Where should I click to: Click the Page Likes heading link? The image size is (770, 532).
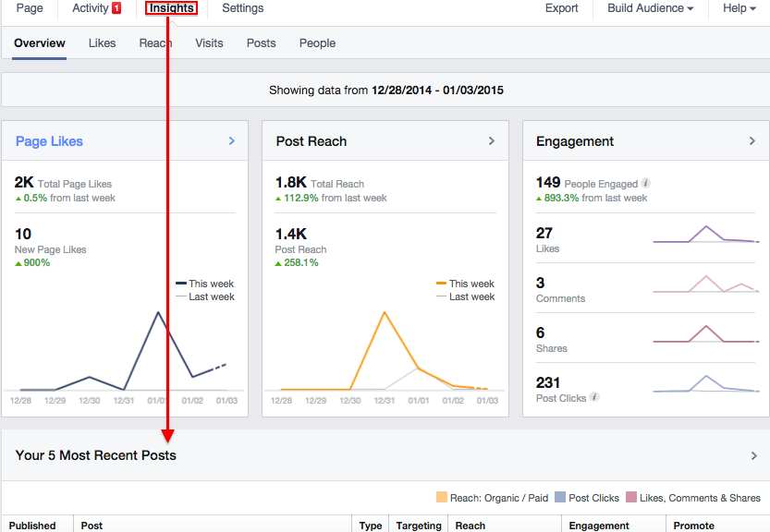pyautogui.click(x=49, y=141)
